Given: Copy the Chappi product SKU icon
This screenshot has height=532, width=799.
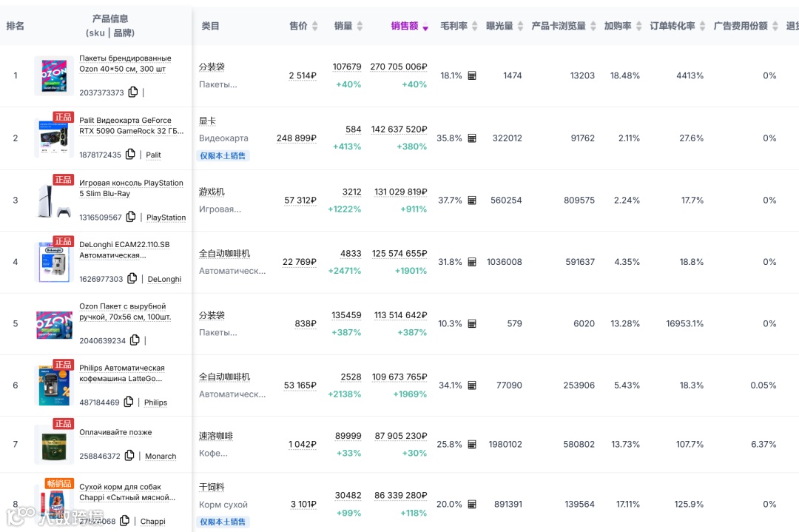Looking at the screenshot, I should (124, 520).
